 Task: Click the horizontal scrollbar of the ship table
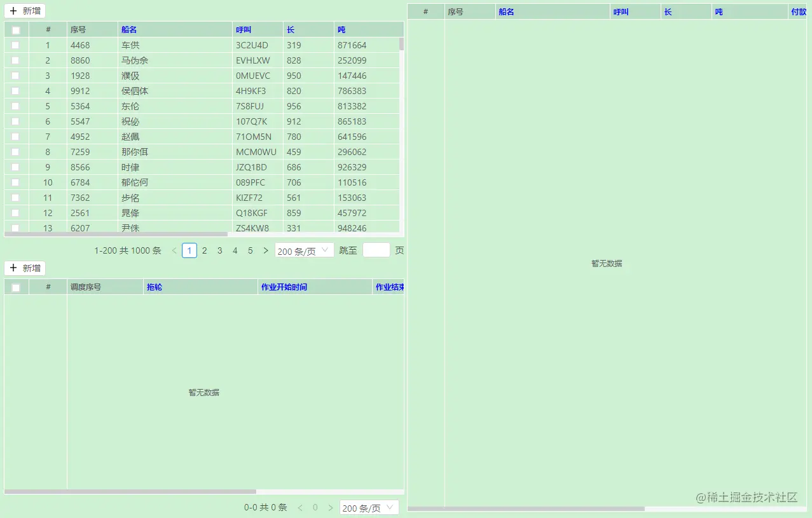click(116, 235)
